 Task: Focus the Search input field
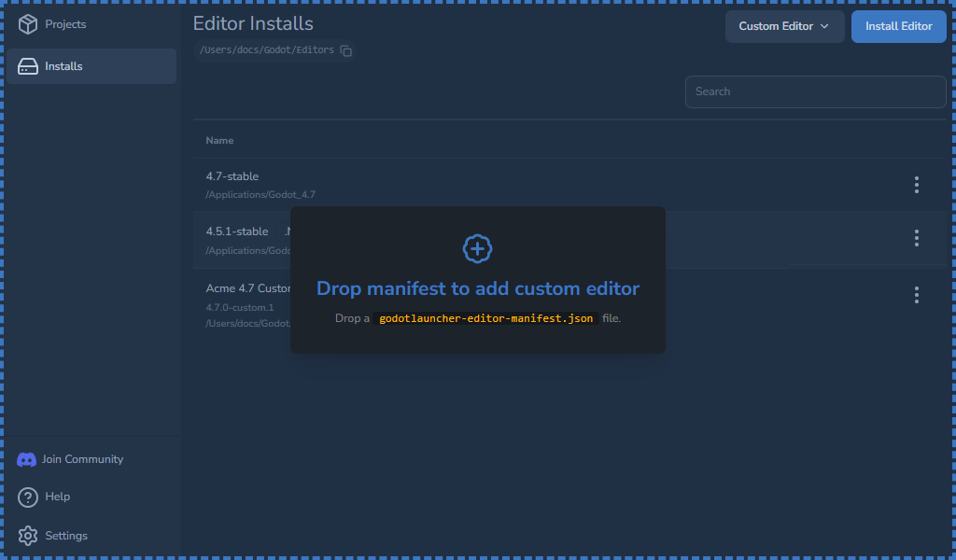coord(815,92)
